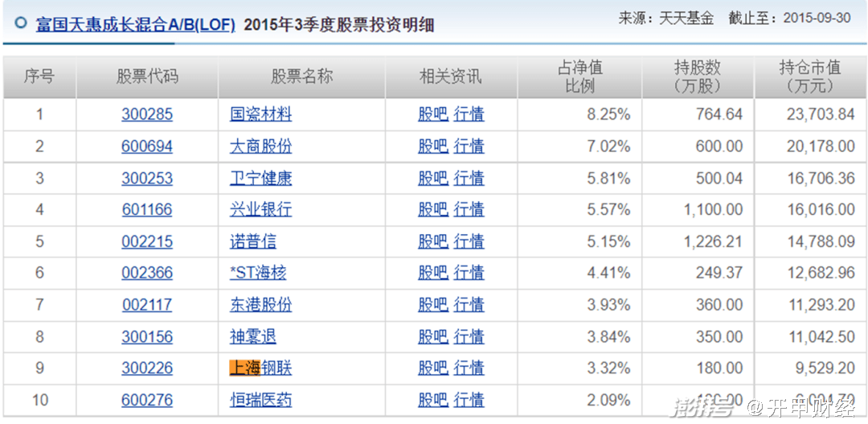Open 行情 for 卫宁健康

(469, 179)
